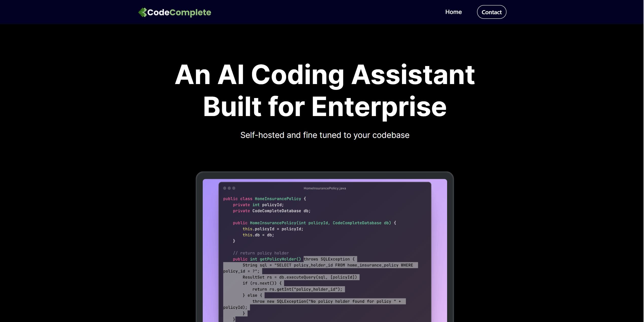Open the Home navigation item

coord(453,12)
